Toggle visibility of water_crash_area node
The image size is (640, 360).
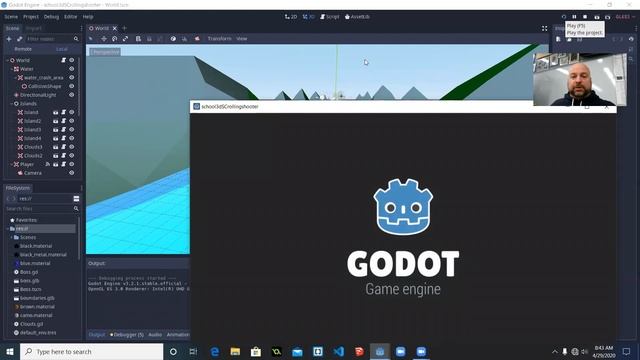point(71,78)
